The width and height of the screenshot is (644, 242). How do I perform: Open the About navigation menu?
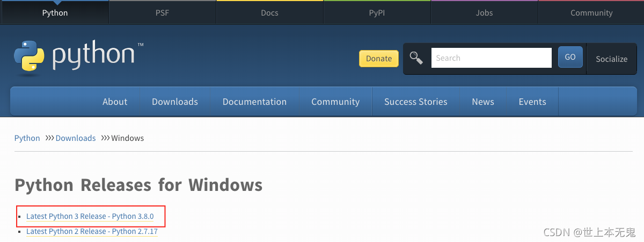click(115, 102)
